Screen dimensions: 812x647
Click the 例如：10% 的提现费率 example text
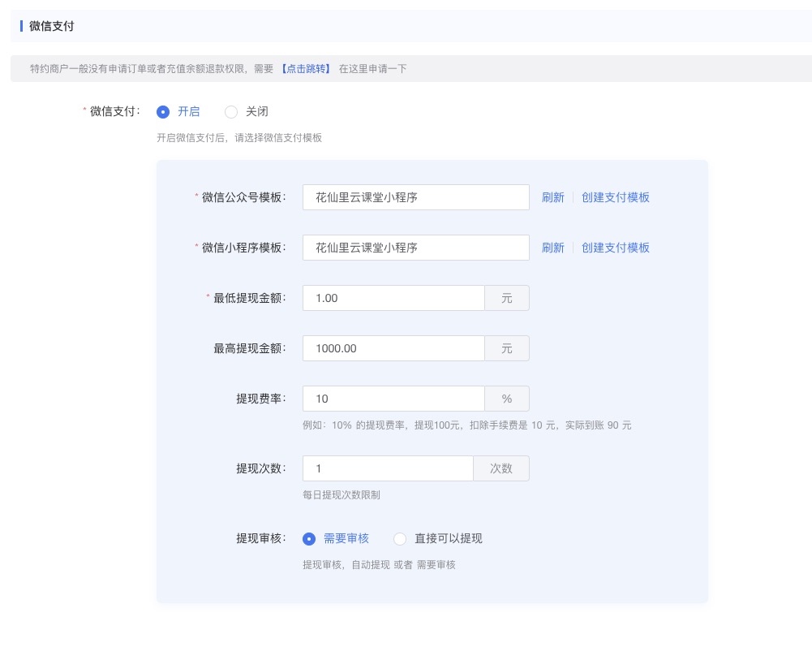(x=466, y=425)
